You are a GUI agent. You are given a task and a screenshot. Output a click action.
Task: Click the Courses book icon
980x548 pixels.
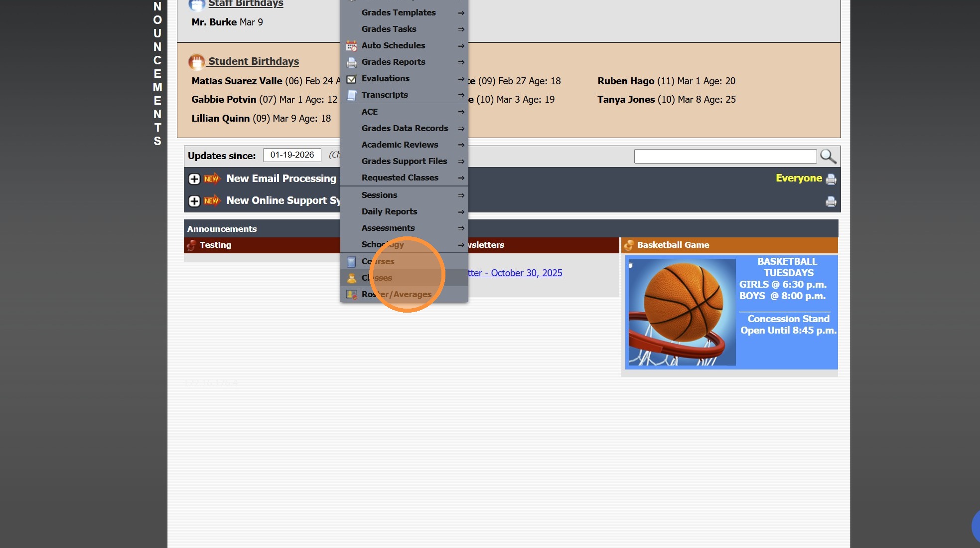tap(351, 262)
